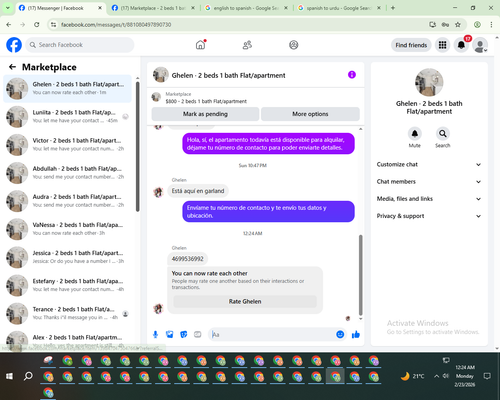The image size is (500, 400).
Task: Attach a photo file icon
Action: click(170, 334)
